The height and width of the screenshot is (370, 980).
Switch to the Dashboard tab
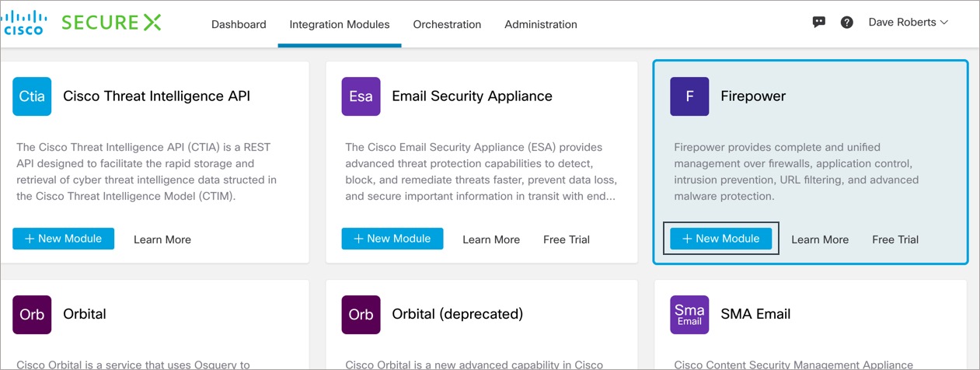(x=239, y=24)
